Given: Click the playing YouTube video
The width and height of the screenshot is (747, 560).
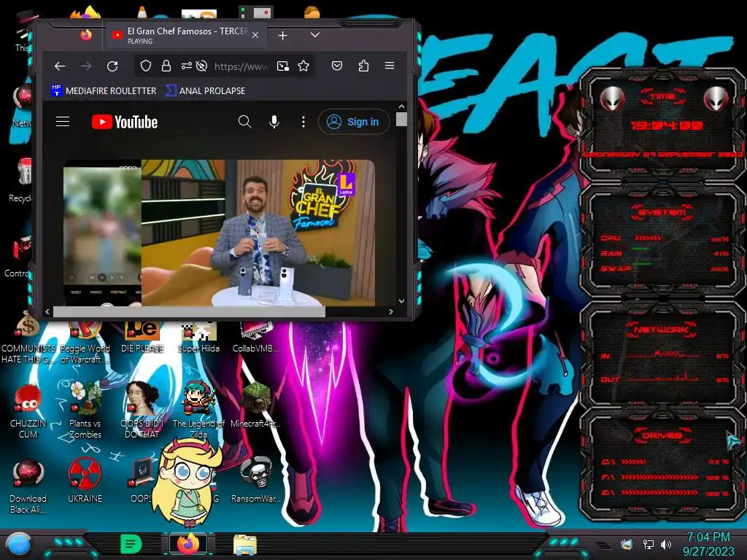Looking at the screenshot, I should [219, 233].
